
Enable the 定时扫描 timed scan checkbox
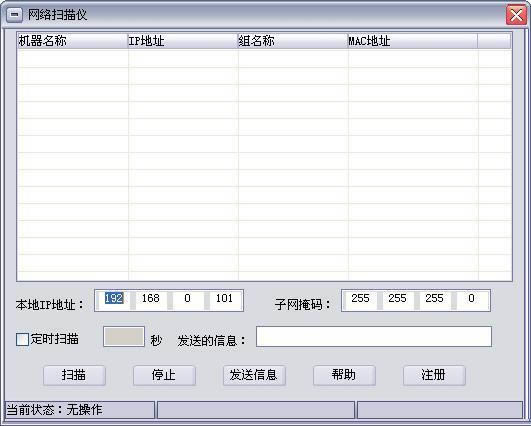click(x=22, y=339)
